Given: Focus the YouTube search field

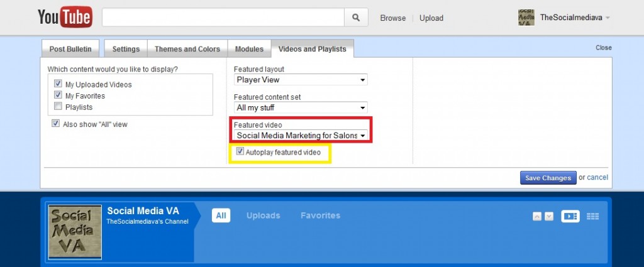Looking at the screenshot, I should [x=223, y=18].
